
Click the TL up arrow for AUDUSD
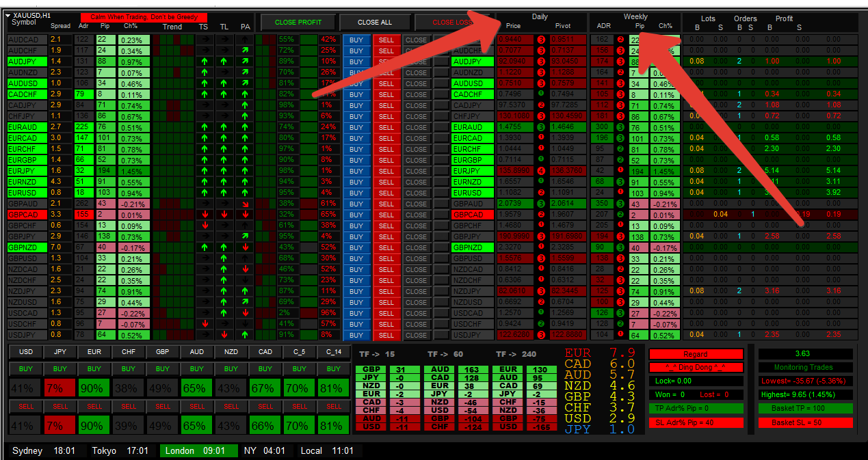pos(224,84)
